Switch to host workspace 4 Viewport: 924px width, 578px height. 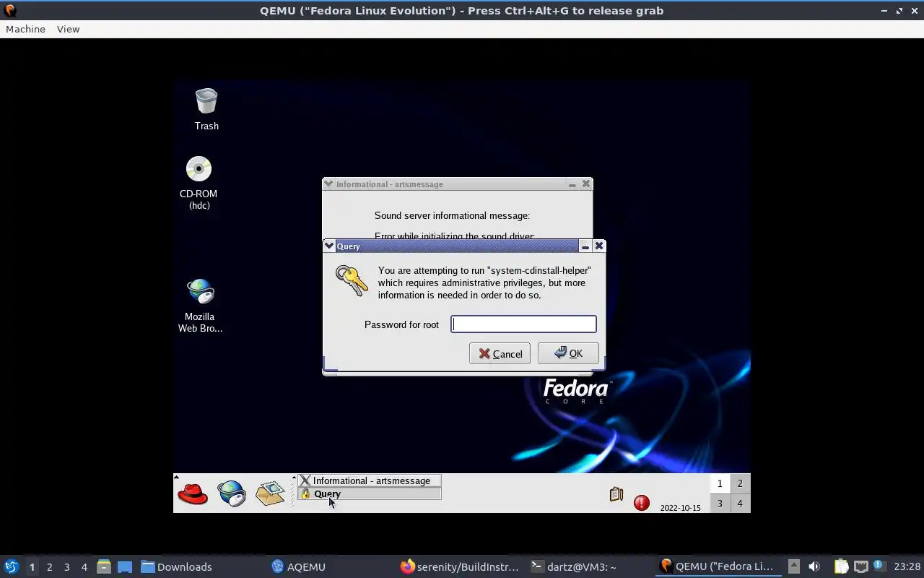(x=84, y=567)
